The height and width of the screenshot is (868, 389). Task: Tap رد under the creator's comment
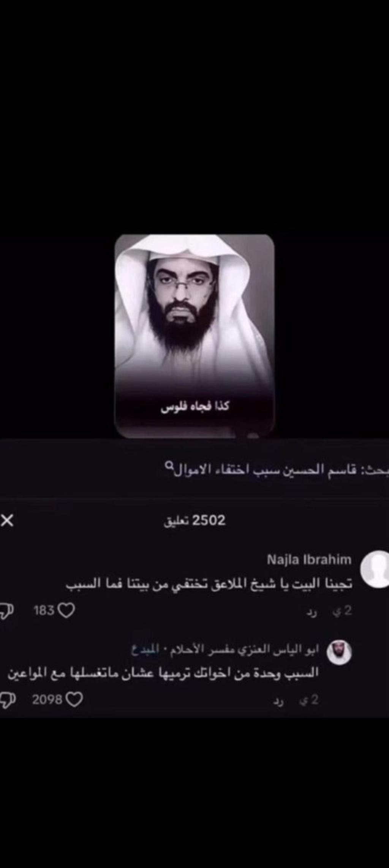point(278,701)
